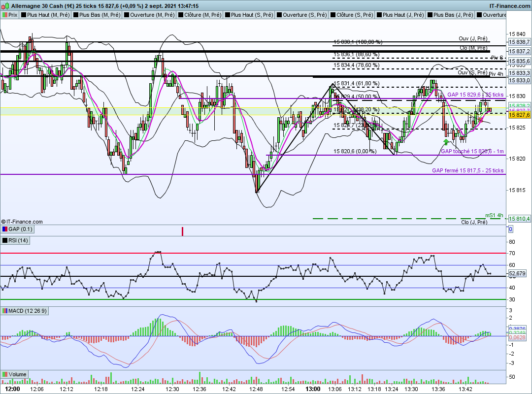Open the GAP (0.1) indicator label

tap(17, 229)
